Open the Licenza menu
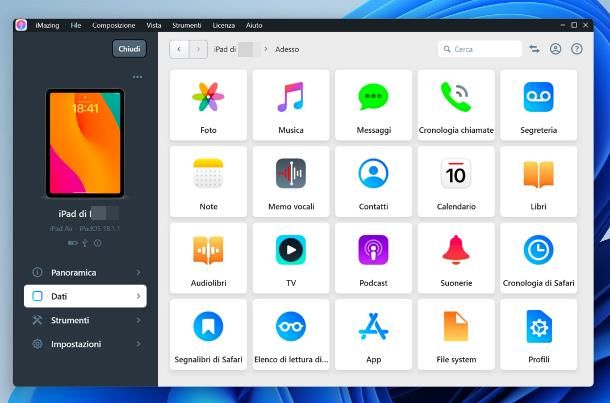This screenshot has height=403, width=610. click(x=224, y=25)
